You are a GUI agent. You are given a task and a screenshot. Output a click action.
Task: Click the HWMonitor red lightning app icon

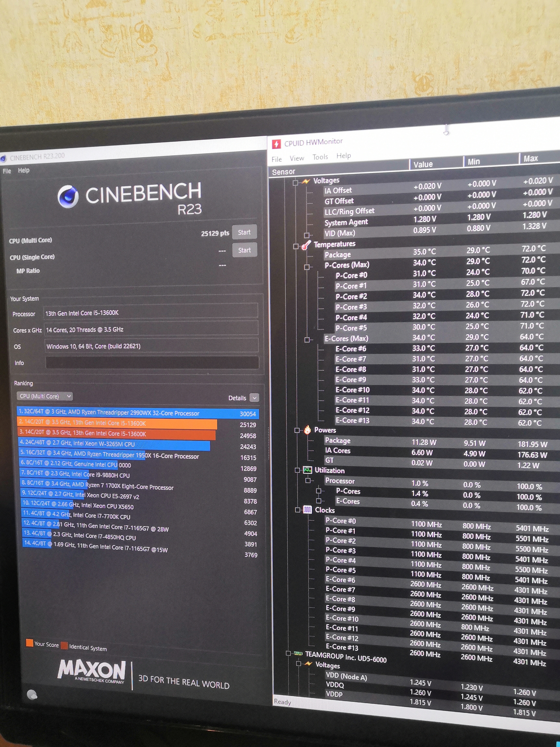276,144
